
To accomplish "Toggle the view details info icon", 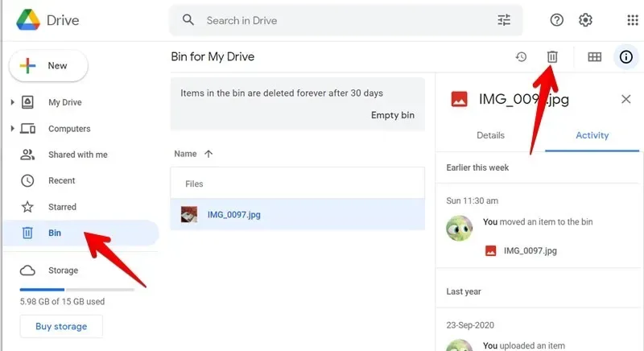I will coord(626,56).
